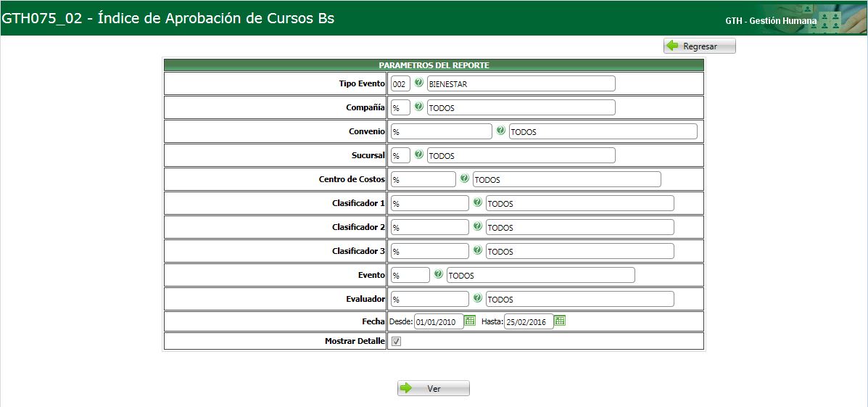Open lookup help icon for Convenio

click(500, 130)
